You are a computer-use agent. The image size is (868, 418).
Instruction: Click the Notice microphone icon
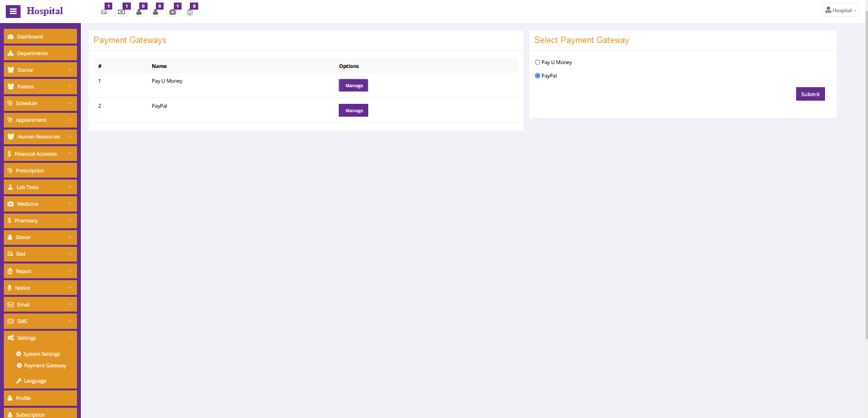10,288
